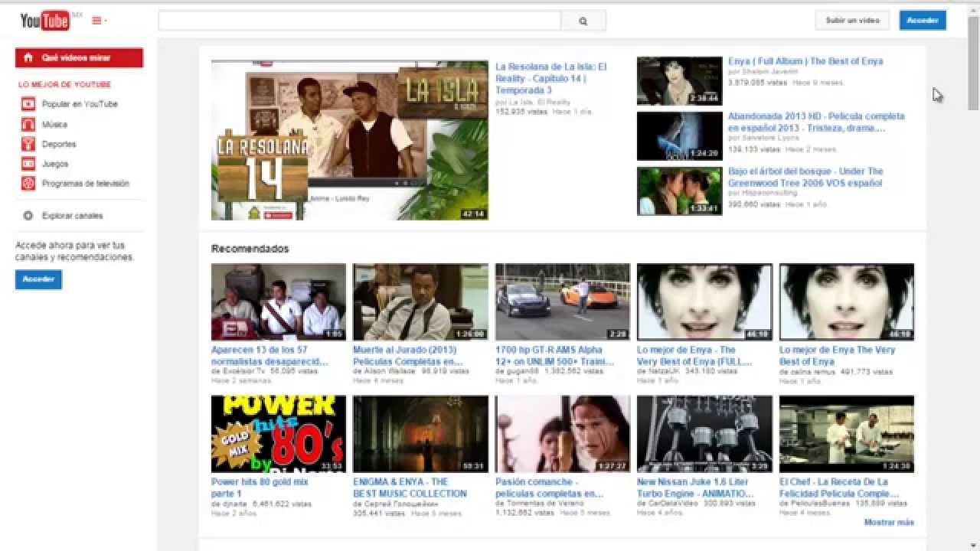Click the top-right Acceder button

pos(923,21)
